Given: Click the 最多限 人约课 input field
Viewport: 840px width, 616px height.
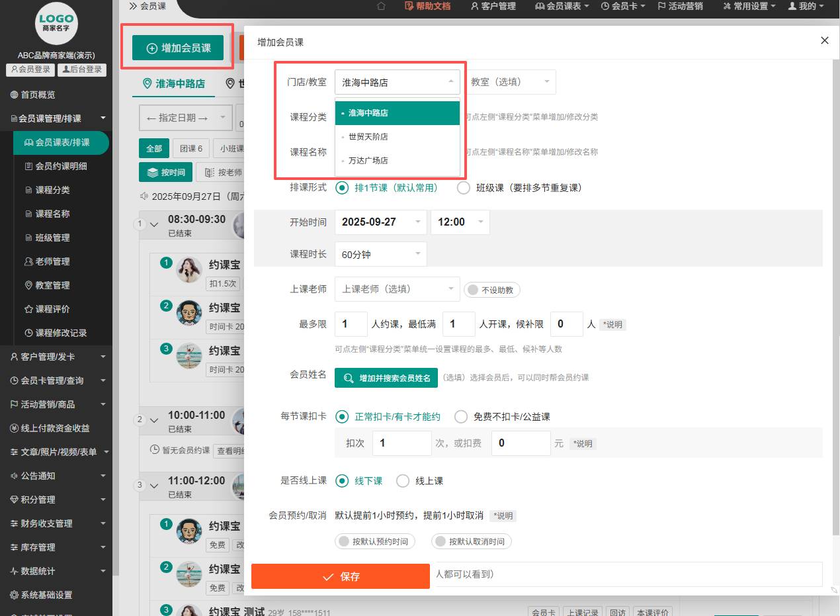Looking at the screenshot, I should (351, 324).
